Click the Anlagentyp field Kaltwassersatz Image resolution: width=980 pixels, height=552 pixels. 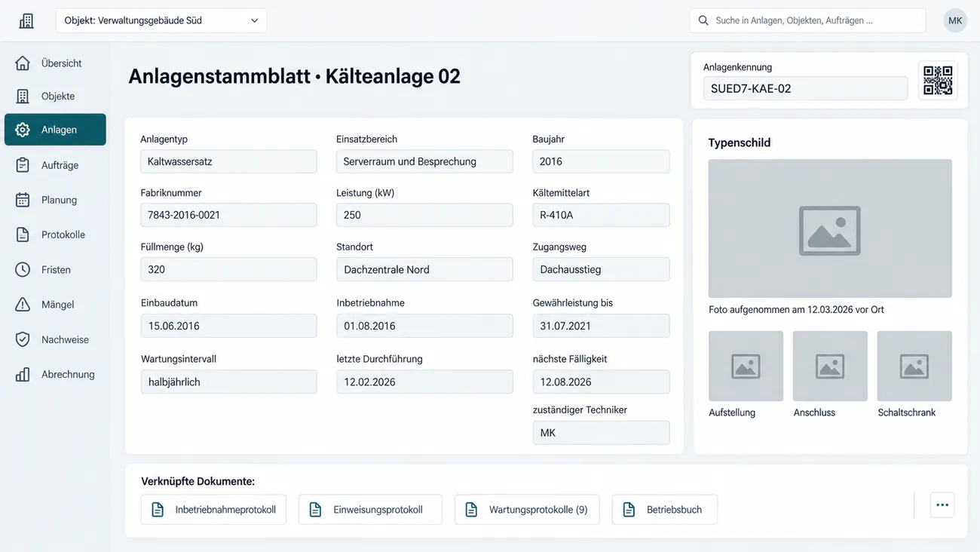coord(228,161)
